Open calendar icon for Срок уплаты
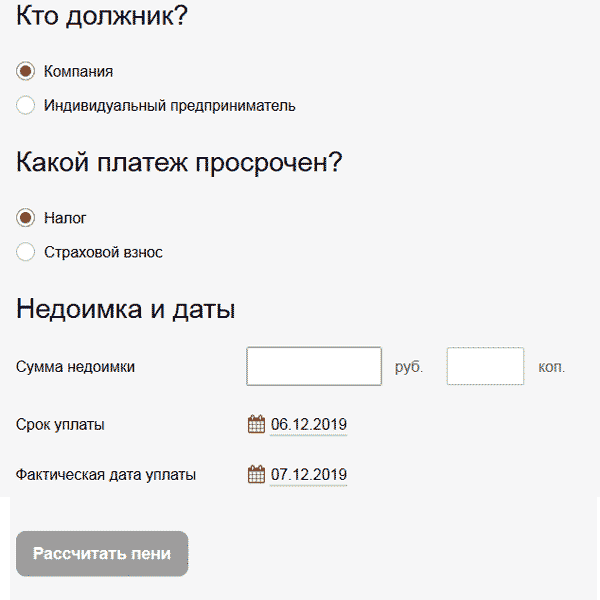 256,424
